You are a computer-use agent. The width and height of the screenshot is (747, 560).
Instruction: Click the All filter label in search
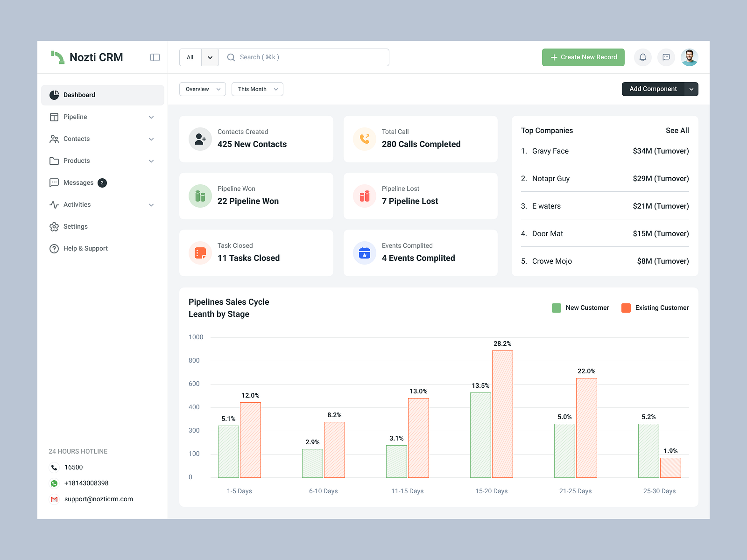190,57
